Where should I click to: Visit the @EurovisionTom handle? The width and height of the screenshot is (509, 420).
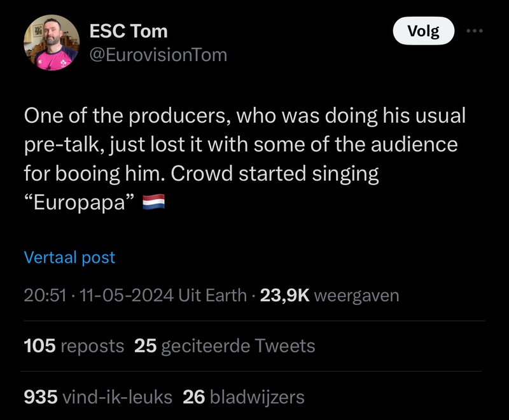[x=158, y=55]
